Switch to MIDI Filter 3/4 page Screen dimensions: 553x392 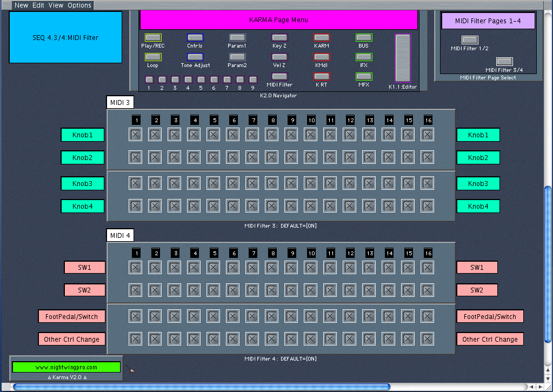click(504, 62)
